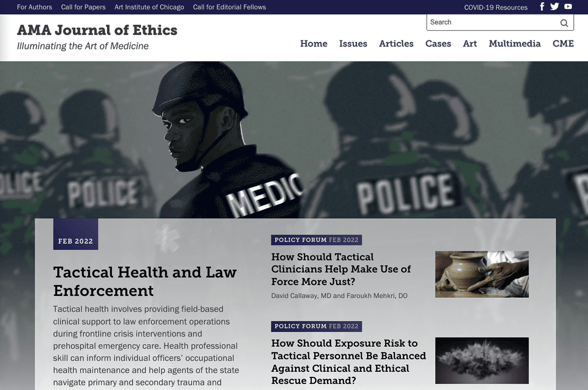Visit the Art Institute of Chicago link
Viewport: 588px width, 390px height.
tap(149, 7)
